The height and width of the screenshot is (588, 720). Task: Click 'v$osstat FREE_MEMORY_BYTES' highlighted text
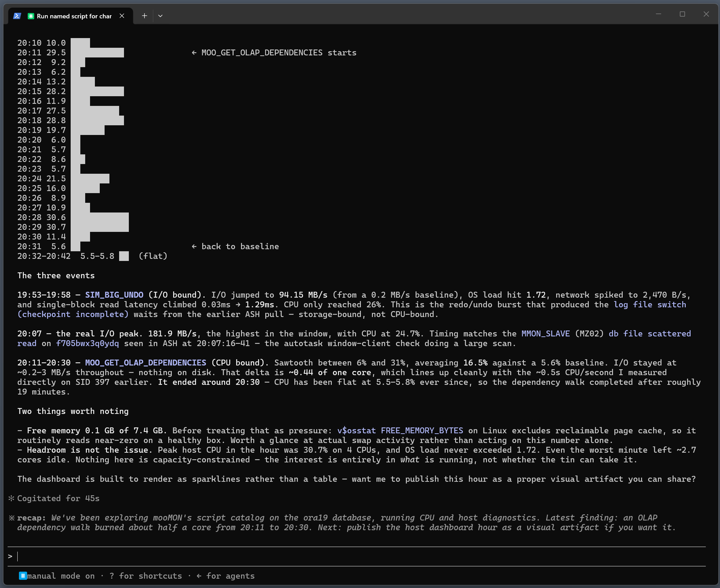[400, 431]
